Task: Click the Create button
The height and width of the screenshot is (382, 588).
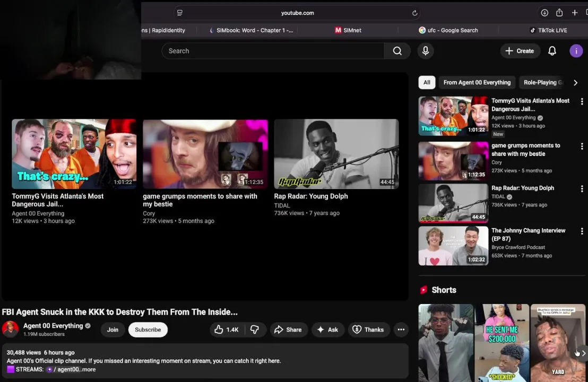Action: 520,51
